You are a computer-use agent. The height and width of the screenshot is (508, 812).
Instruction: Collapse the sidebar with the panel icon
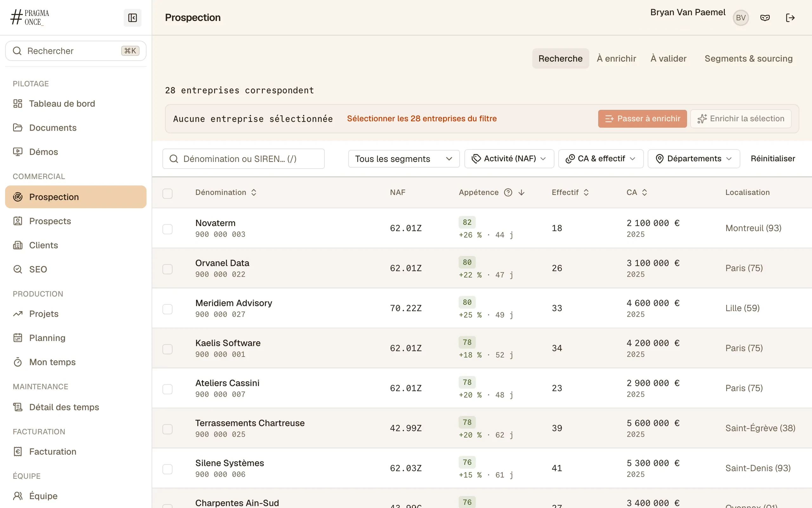pos(132,18)
